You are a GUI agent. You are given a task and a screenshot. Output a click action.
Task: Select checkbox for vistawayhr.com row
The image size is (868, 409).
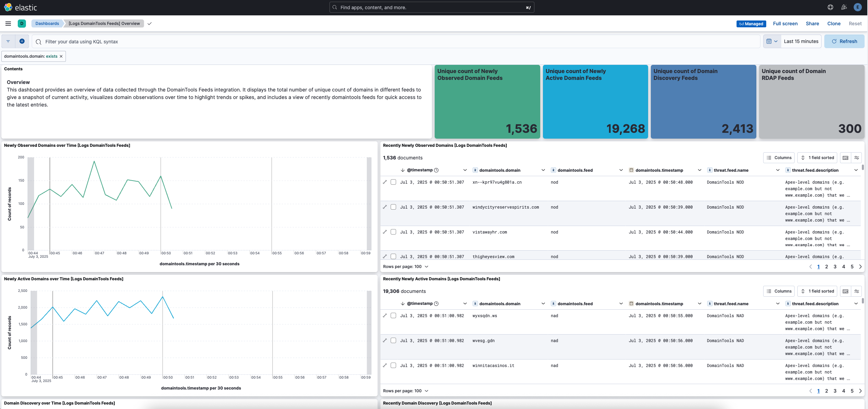[393, 232]
